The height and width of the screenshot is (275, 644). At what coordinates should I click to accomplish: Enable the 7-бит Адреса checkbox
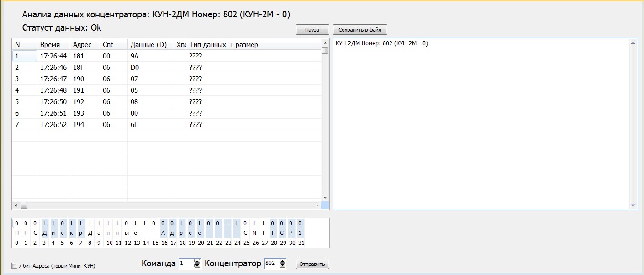[14, 265]
